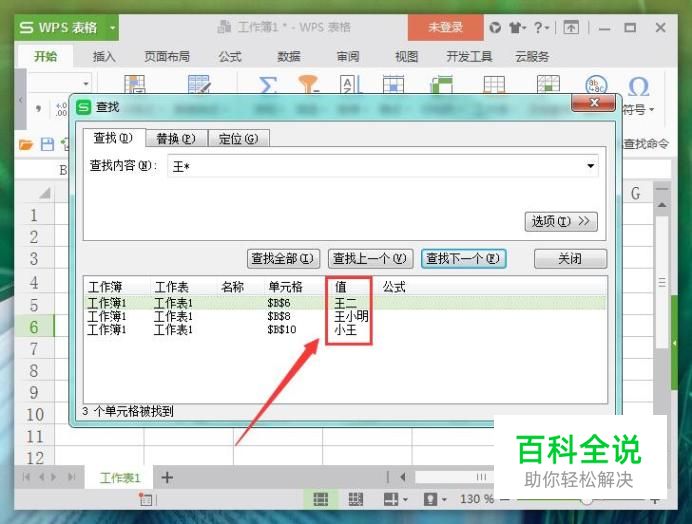Image resolution: width=692 pixels, height=524 pixels.
Task: Click the table style pencil icon
Action: [x=199, y=84]
